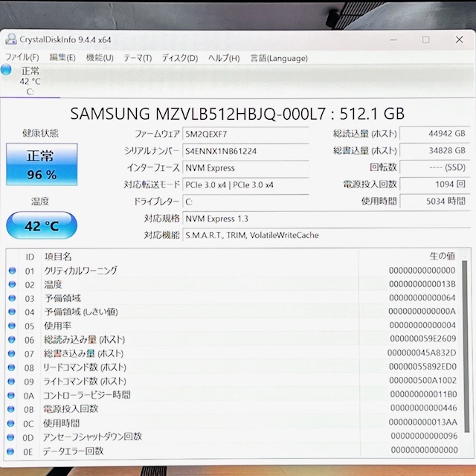Image resolution: width=476 pixels, height=476 pixels.
Task: Click raw value 00000045A832D
Action: (422, 353)
